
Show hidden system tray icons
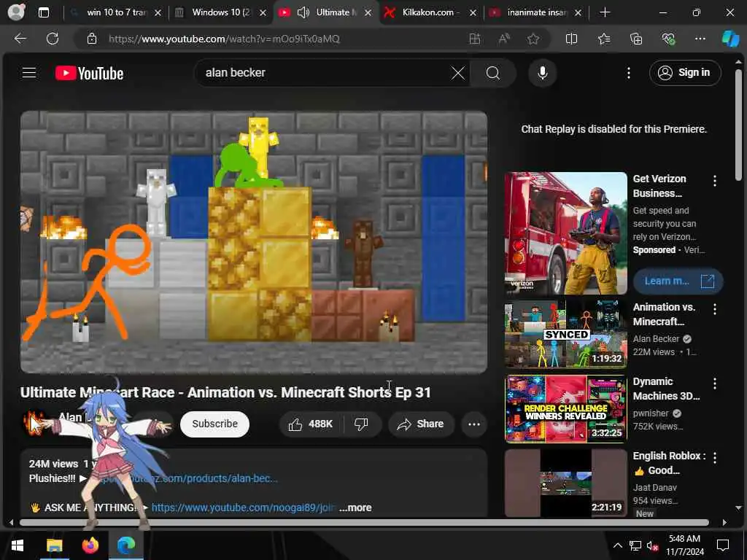617,545
